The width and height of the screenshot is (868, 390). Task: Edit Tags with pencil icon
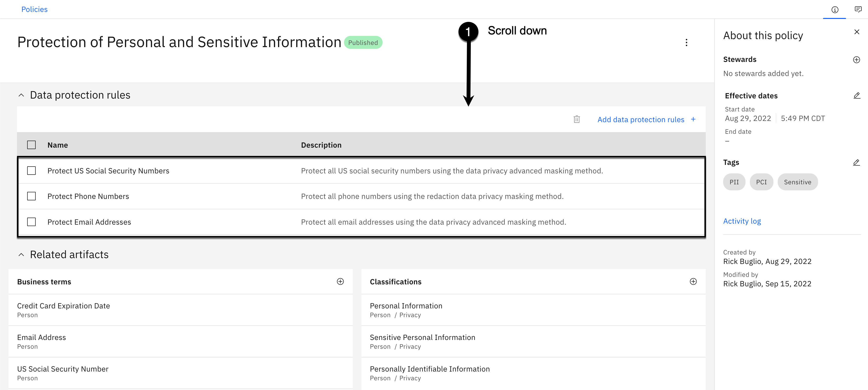[x=856, y=163]
